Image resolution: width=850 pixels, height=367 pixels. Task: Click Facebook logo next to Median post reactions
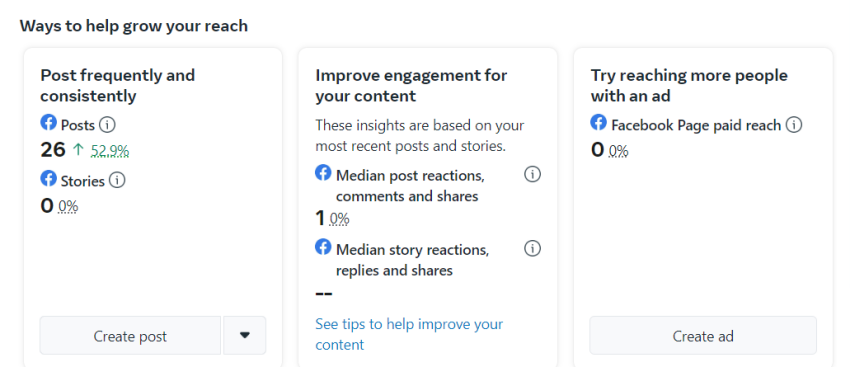pyautogui.click(x=323, y=173)
